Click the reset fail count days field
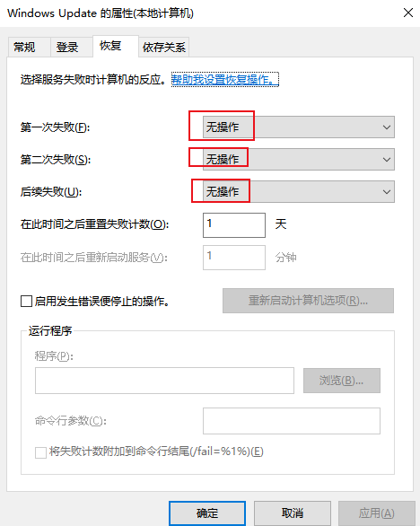Screen dimensions: 420x526 [234, 225]
